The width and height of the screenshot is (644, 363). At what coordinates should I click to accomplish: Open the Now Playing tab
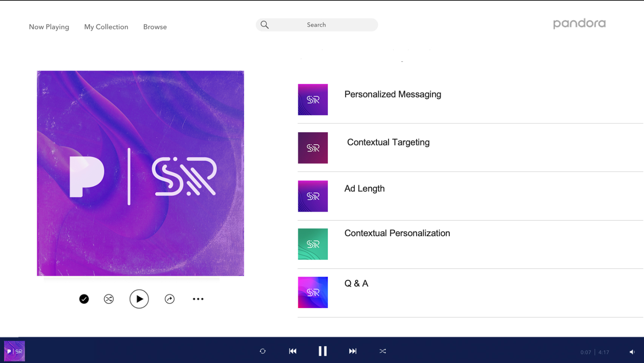click(49, 27)
